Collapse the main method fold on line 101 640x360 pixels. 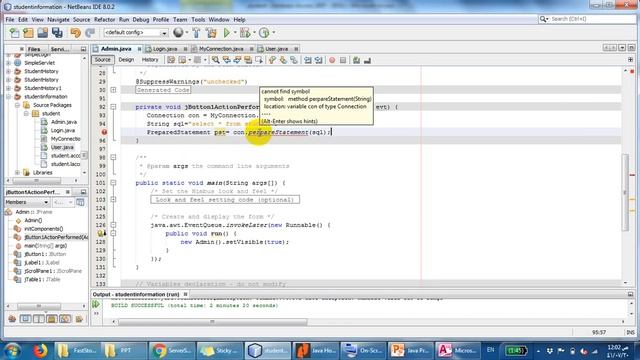click(x=113, y=183)
